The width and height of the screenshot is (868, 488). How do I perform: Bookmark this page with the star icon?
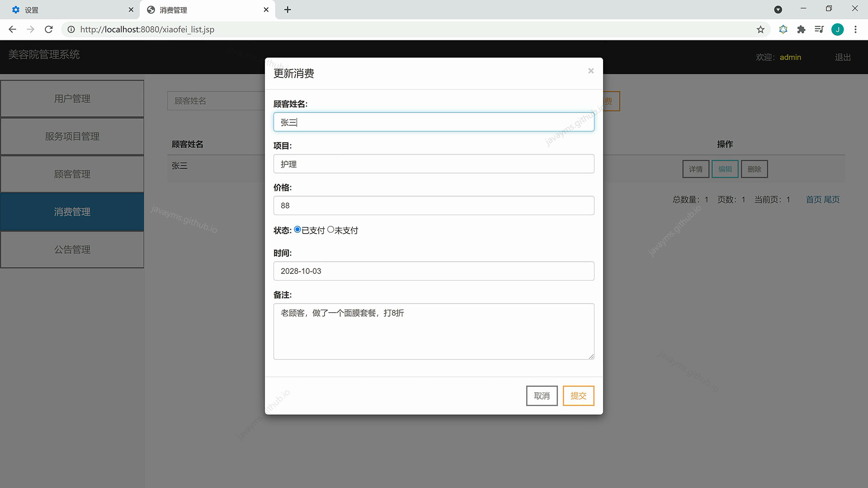point(760,29)
